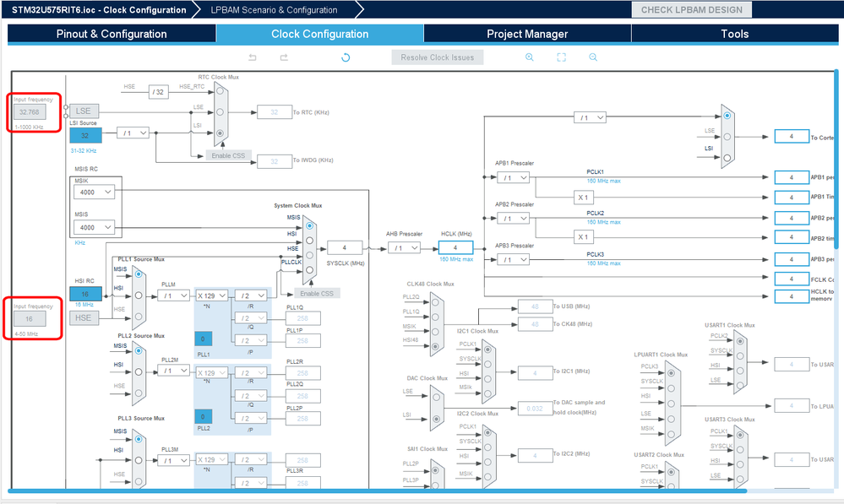Click the HSE oscillator block

pos(84,318)
